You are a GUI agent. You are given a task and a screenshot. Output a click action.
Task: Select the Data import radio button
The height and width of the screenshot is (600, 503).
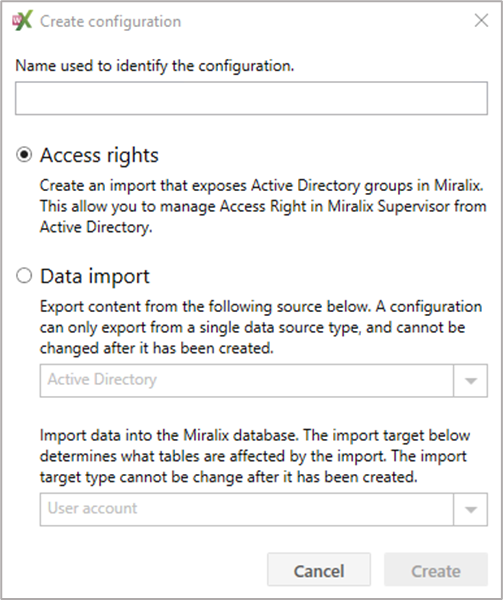click(x=24, y=276)
